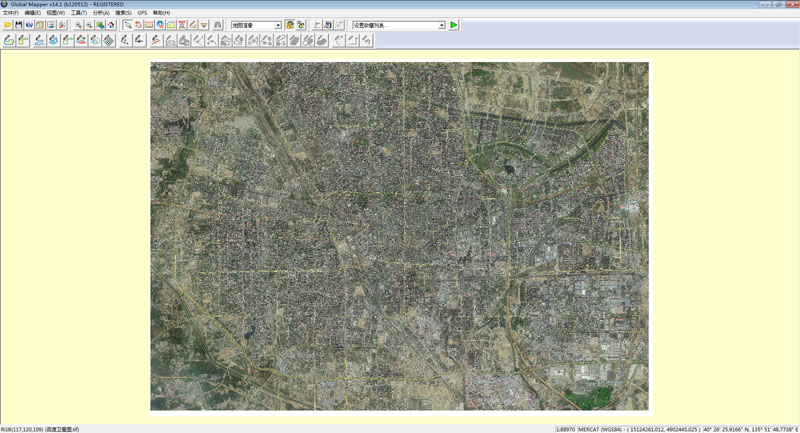Screen dimensions: 800x433
Task: Open the Configuration tools icon
Action: pos(62,25)
